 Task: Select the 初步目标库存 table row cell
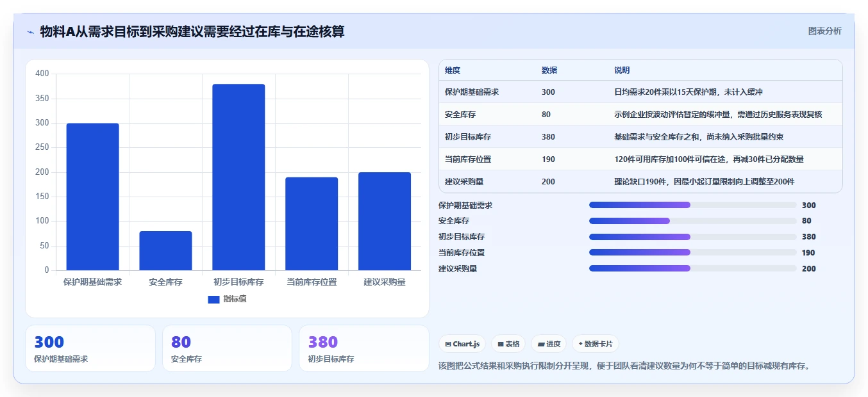468,137
